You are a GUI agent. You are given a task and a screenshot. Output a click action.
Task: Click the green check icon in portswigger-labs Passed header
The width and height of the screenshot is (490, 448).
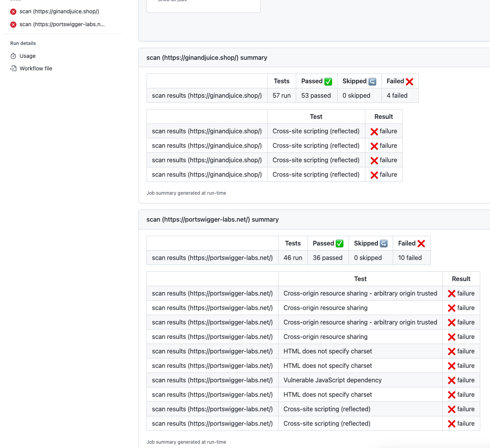click(340, 244)
